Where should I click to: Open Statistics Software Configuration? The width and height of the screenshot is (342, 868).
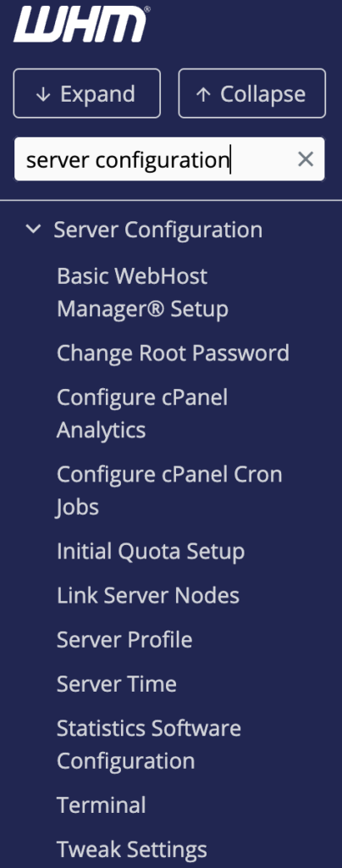(149, 744)
